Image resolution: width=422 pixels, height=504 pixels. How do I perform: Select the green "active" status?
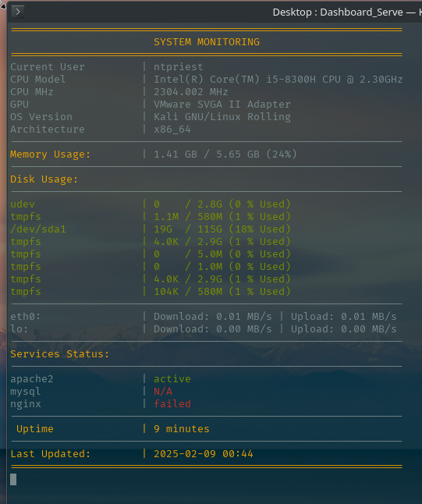tap(172, 379)
